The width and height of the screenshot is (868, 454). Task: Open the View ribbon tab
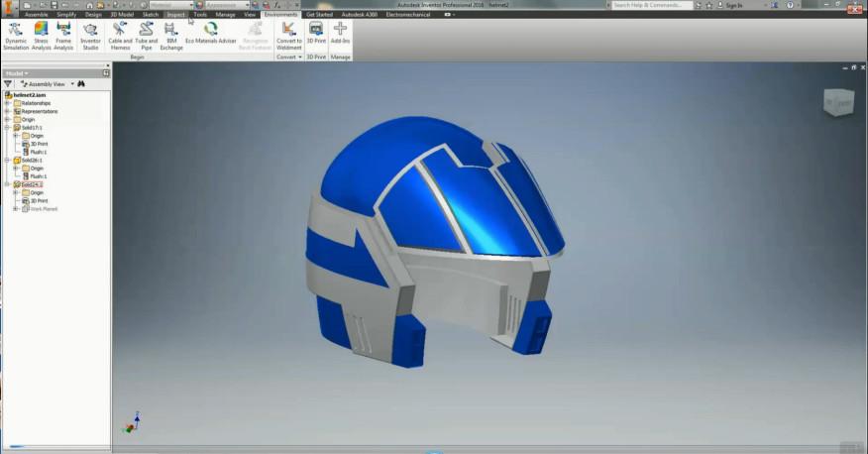(x=250, y=15)
